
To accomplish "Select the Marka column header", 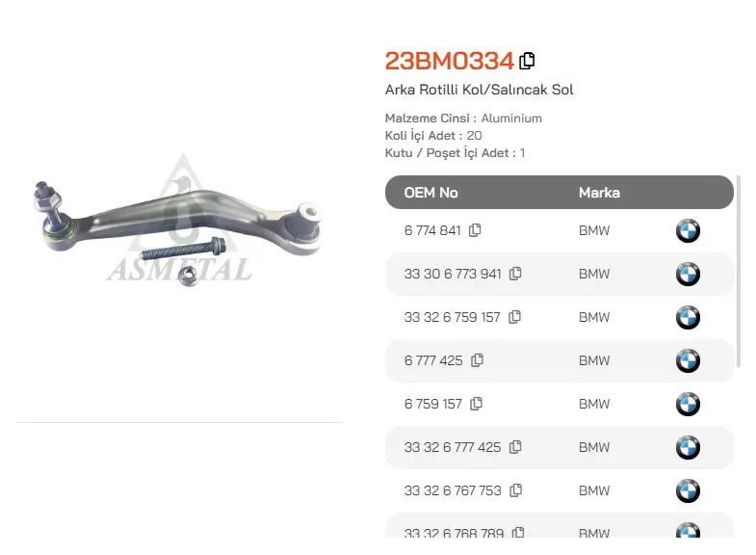I will coord(599,193).
